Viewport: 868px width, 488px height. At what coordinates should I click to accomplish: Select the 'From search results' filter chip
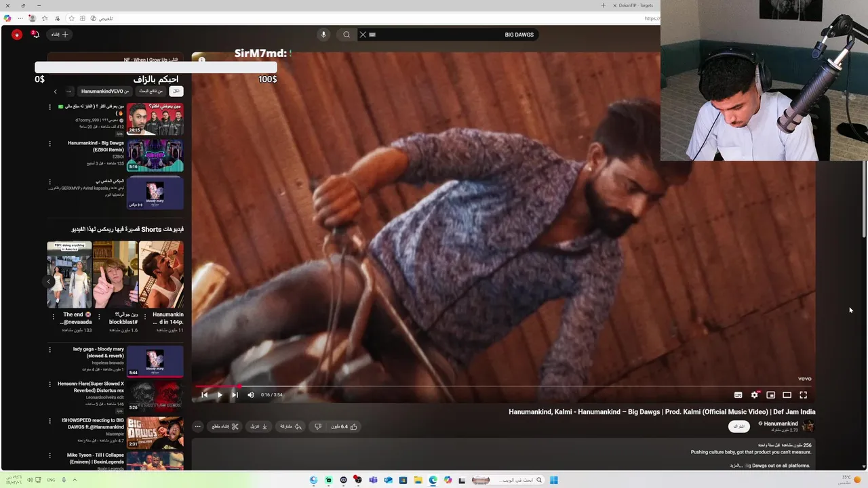pyautogui.click(x=151, y=91)
